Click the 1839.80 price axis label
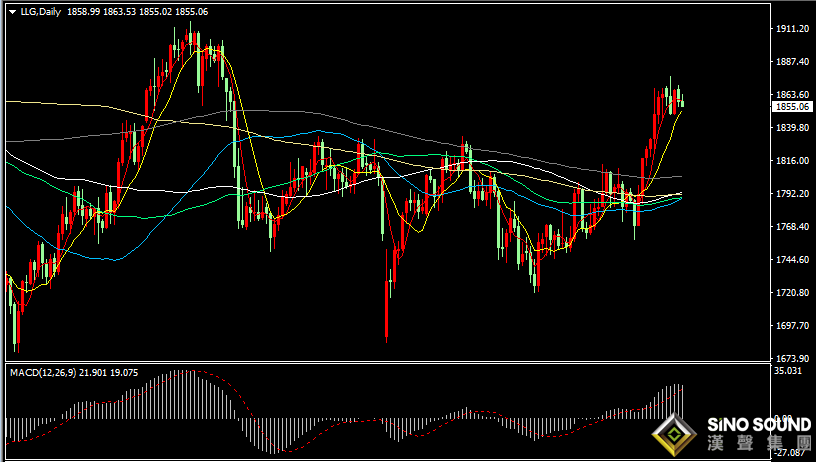 coord(793,127)
